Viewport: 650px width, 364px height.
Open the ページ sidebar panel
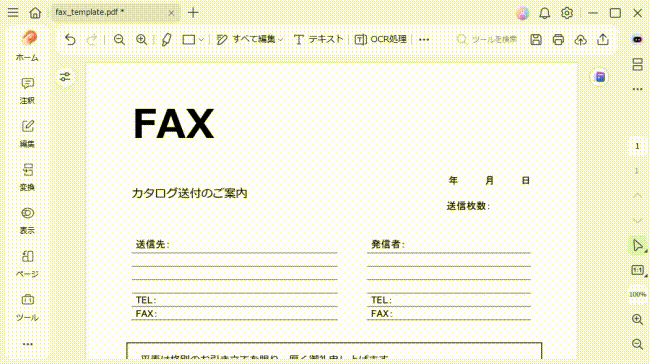(x=27, y=264)
